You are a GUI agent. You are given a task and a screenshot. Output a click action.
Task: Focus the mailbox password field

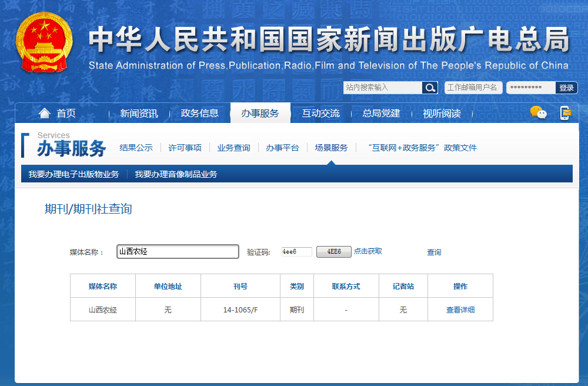pyautogui.click(x=530, y=88)
